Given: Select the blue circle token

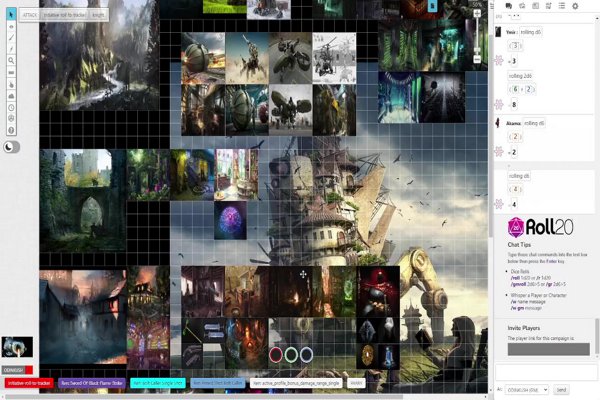Looking at the screenshot, I should pyautogui.click(x=306, y=355).
